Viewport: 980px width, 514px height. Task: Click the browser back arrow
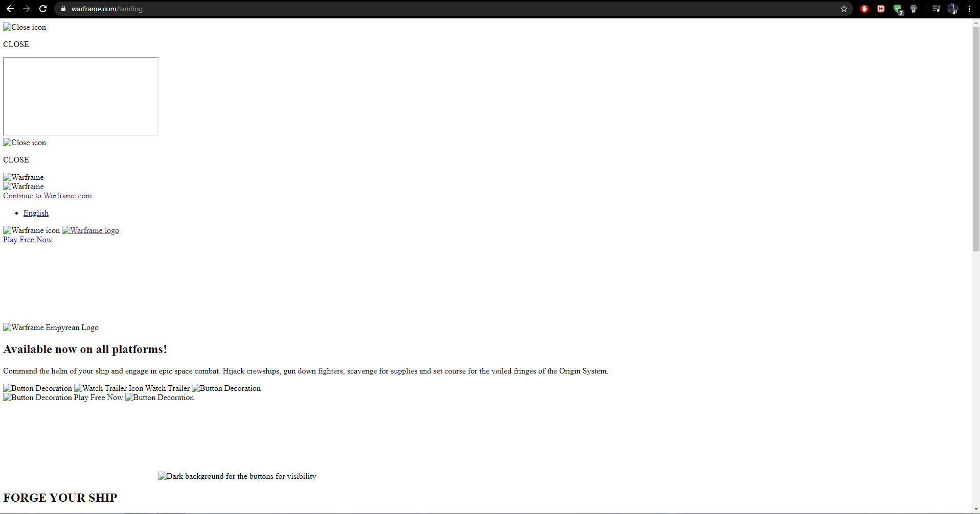[10, 9]
